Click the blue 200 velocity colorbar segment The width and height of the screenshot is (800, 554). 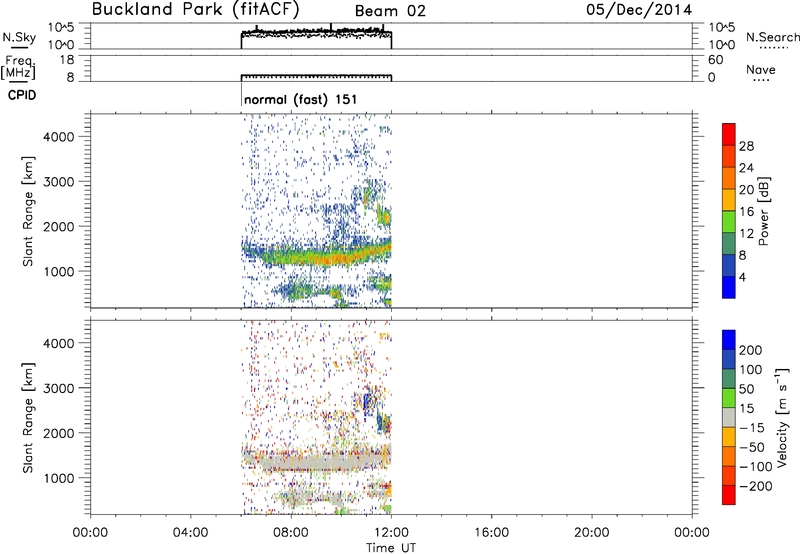[729, 340]
